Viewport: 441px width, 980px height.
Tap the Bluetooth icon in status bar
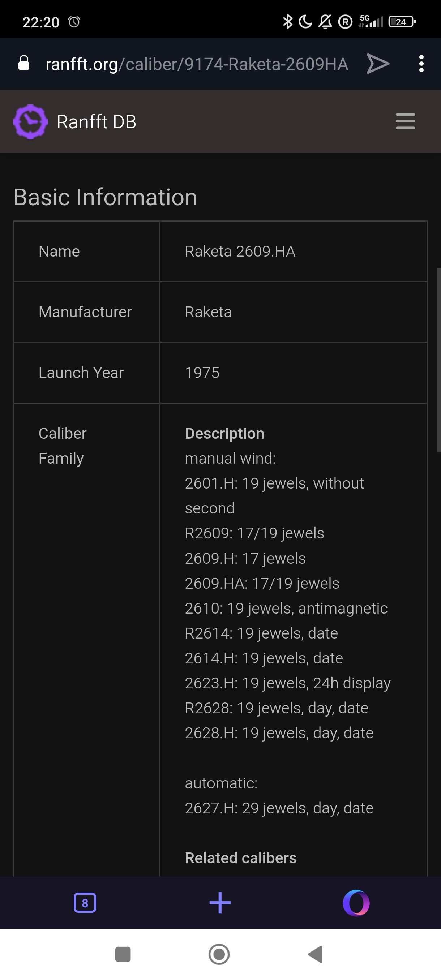(x=288, y=22)
